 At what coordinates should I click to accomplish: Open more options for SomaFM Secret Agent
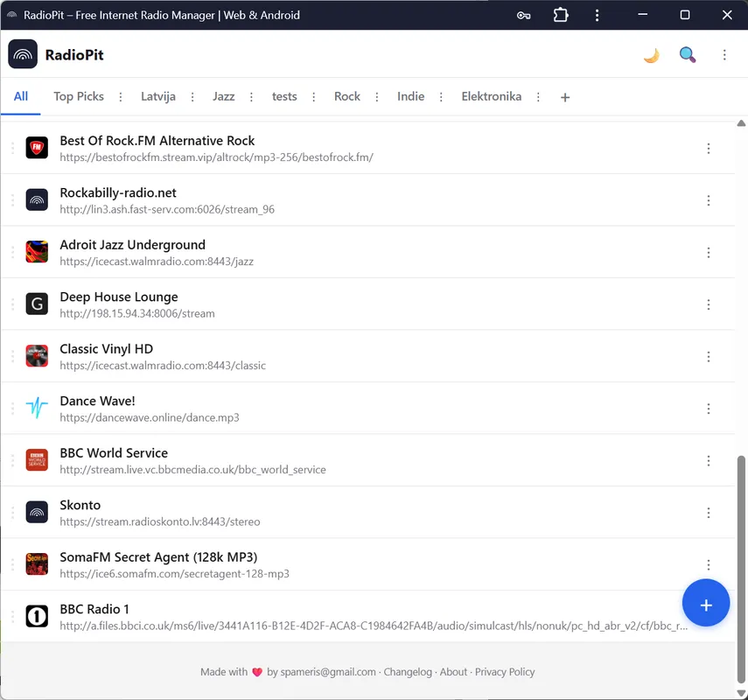709,564
